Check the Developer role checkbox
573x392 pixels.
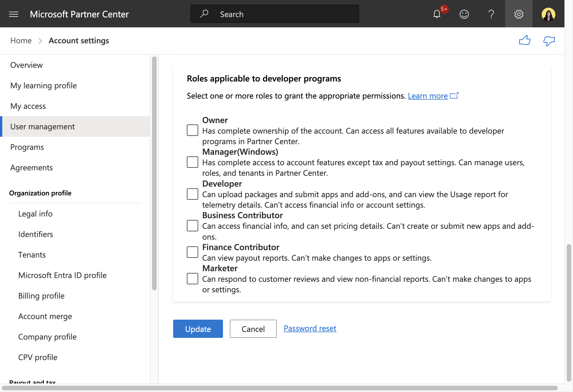(x=193, y=194)
